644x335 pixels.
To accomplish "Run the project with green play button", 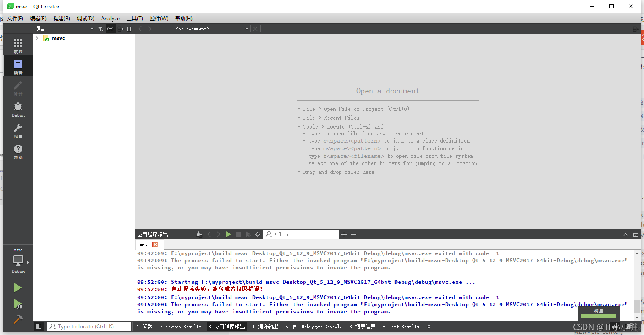I will tap(18, 288).
